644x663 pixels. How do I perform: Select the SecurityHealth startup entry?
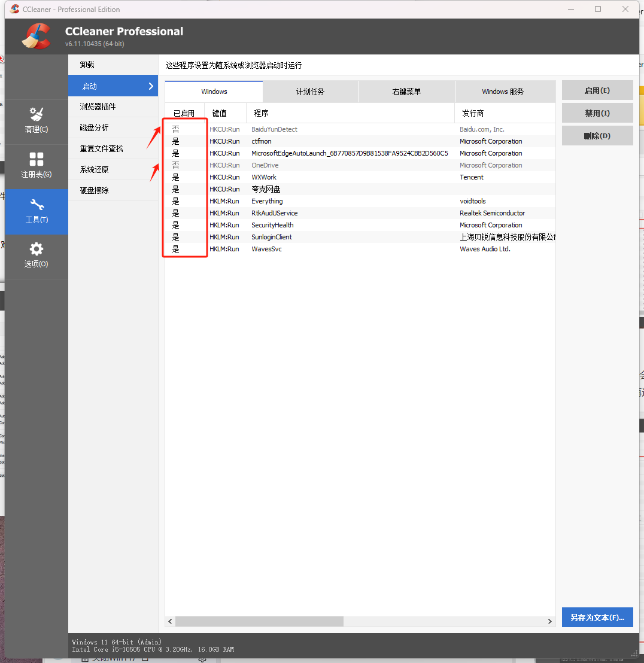[360, 225]
